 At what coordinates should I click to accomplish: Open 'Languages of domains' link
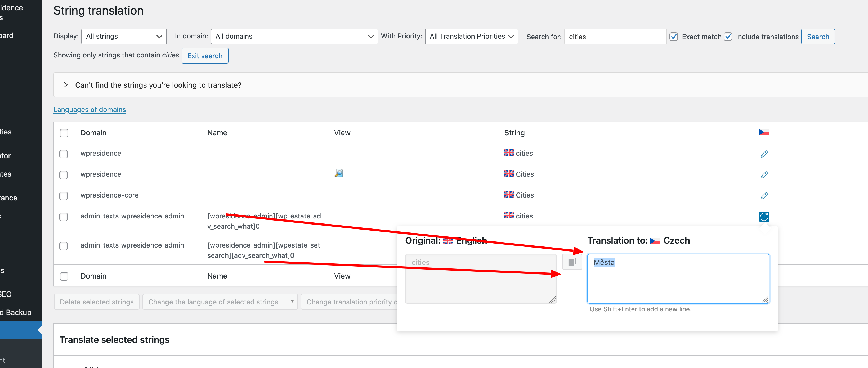(90, 110)
